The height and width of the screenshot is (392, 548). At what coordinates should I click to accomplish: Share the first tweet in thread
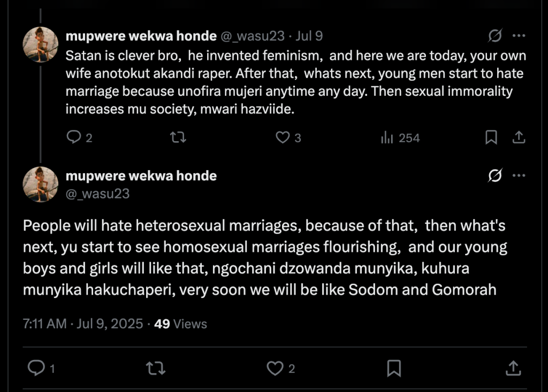click(518, 138)
